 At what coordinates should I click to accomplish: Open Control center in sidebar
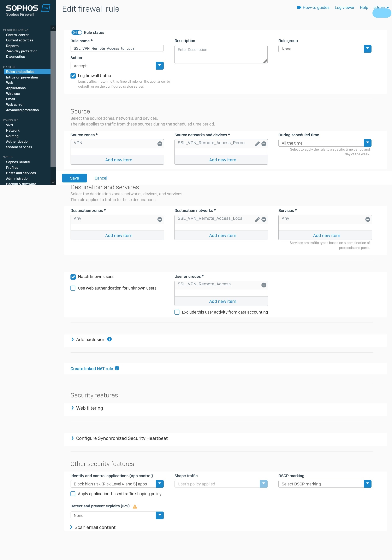coord(17,35)
